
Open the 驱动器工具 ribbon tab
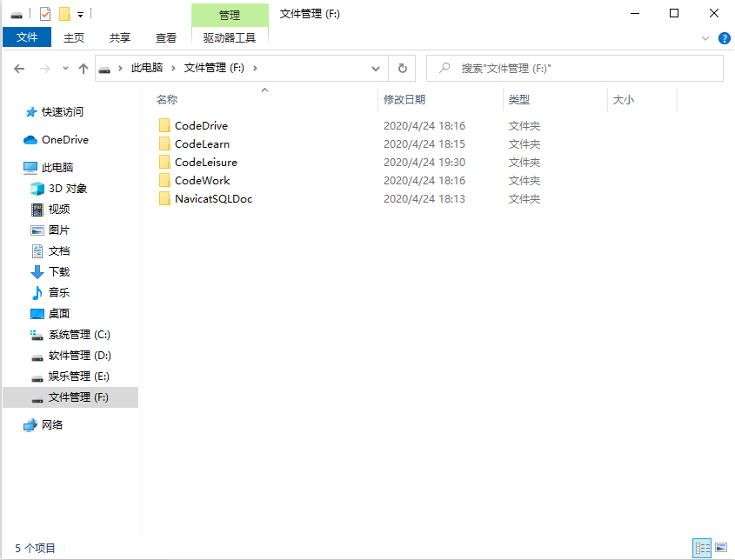pos(230,38)
